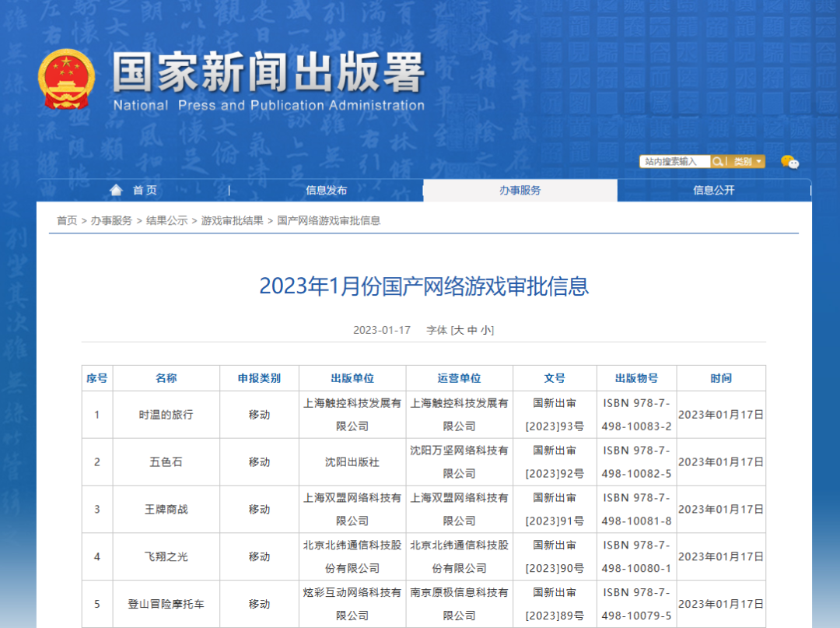
Task: Open 游戏审批结果 breadcrumb link
Action: (233, 221)
